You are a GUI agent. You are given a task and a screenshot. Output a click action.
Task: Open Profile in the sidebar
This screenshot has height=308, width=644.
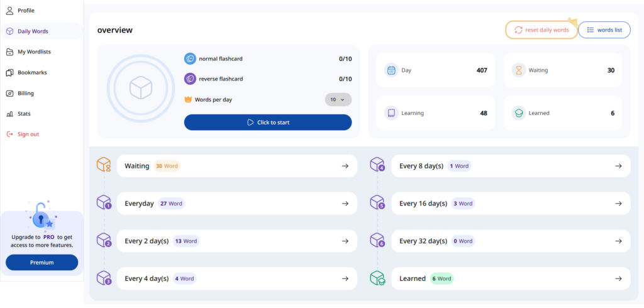click(x=26, y=11)
